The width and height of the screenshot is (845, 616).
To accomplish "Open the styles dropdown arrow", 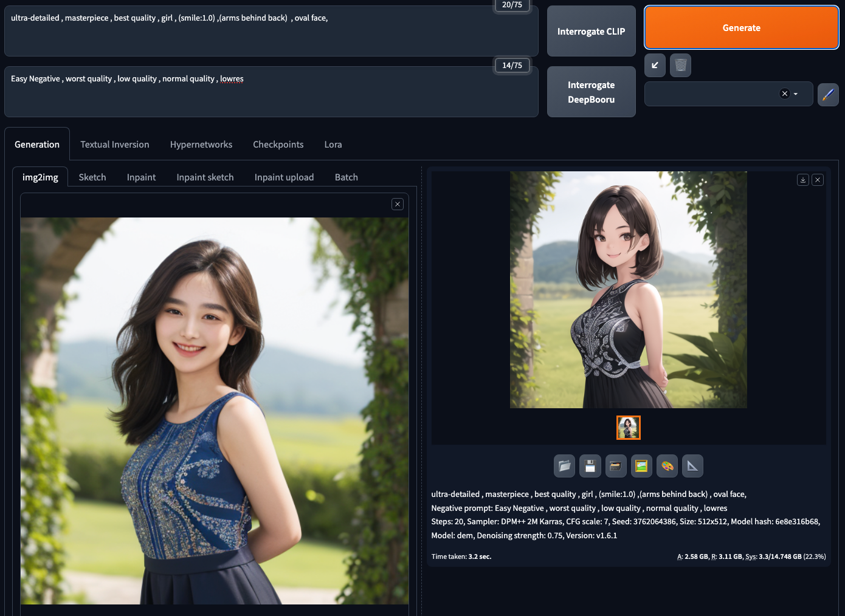I will (x=795, y=94).
